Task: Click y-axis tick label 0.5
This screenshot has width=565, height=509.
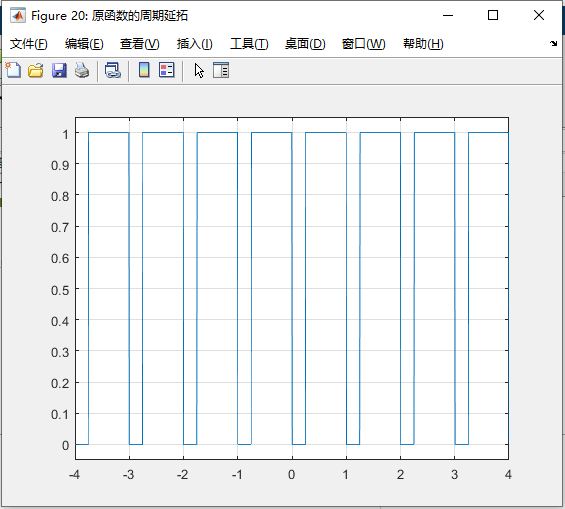Action: tap(60, 290)
